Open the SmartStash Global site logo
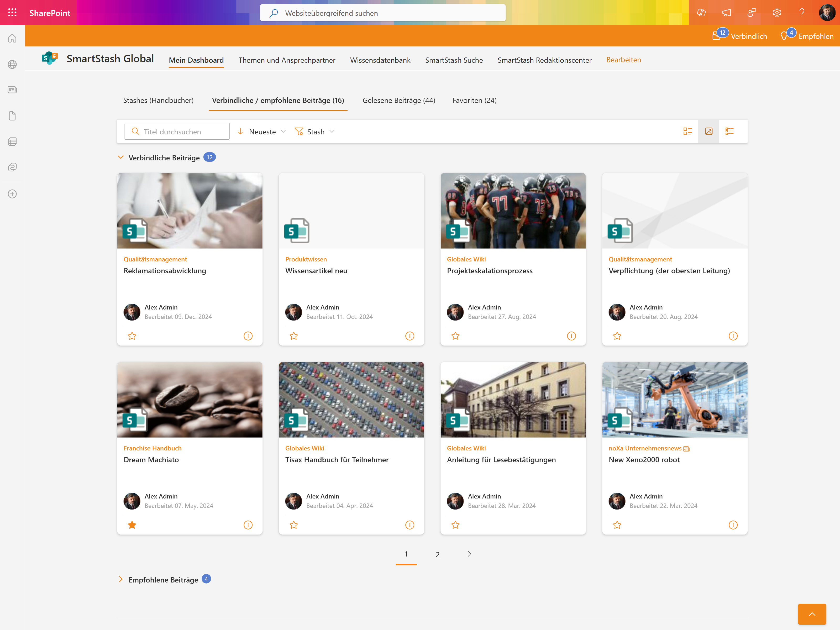The width and height of the screenshot is (840, 630). click(50, 59)
